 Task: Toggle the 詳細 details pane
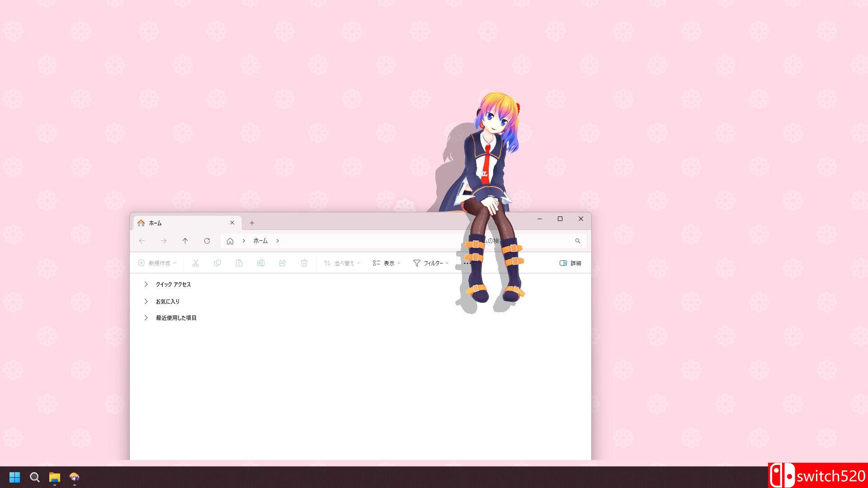coord(570,263)
